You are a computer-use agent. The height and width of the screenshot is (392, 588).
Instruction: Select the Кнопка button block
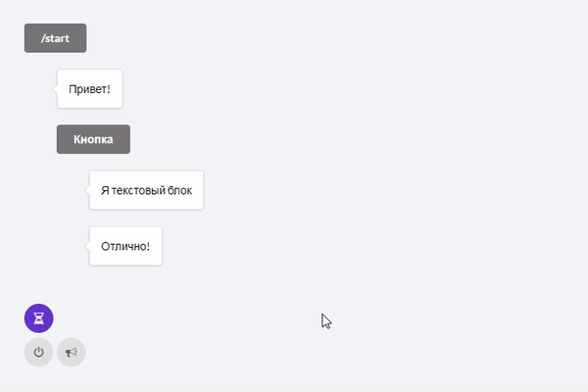pyautogui.click(x=93, y=139)
